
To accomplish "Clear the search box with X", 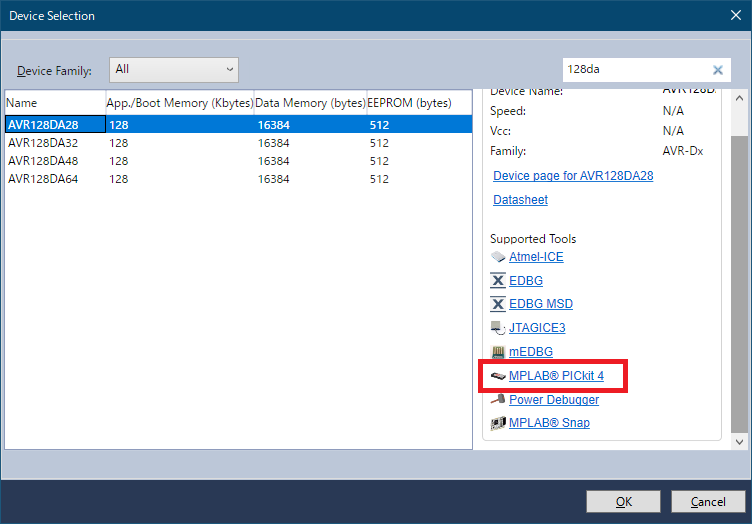I will pos(717,70).
